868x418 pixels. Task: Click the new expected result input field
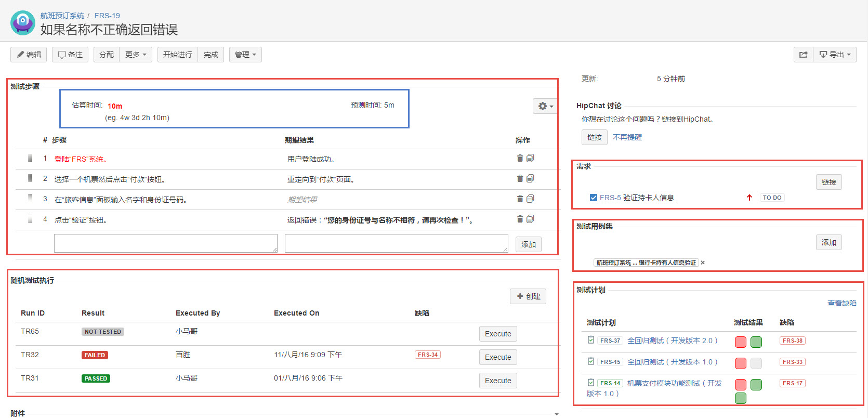[397, 243]
